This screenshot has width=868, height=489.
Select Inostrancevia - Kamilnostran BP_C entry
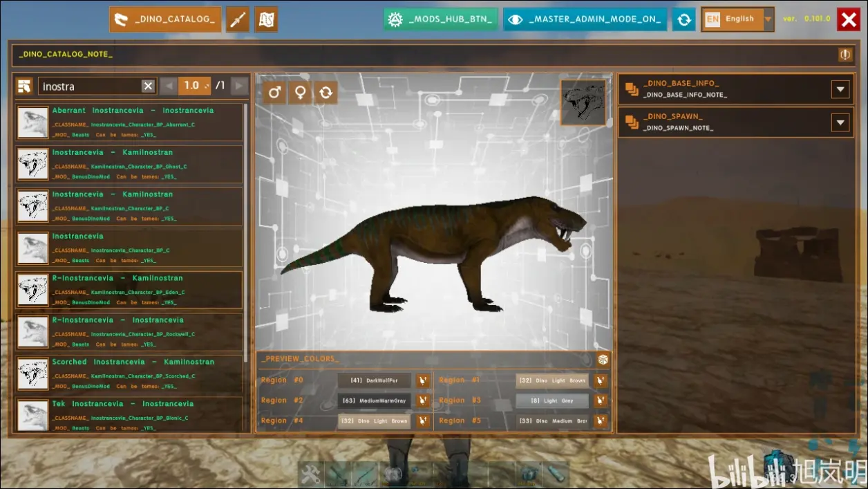point(129,206)
